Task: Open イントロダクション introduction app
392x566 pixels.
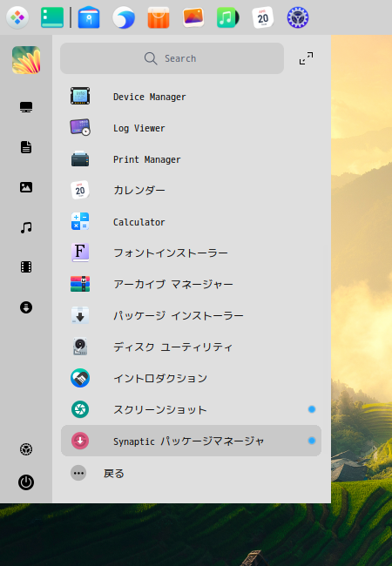Action: click(191, 378)
